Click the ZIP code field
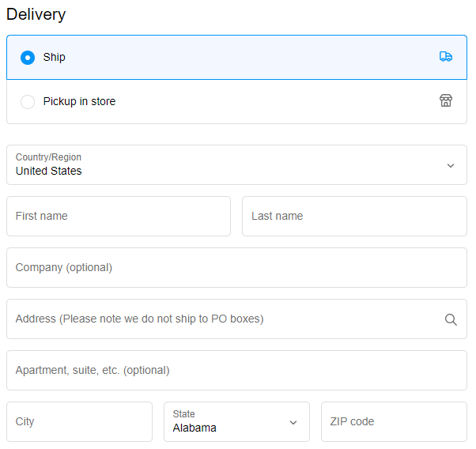Screen dimensions: 476x449 (x=394, y=421)
